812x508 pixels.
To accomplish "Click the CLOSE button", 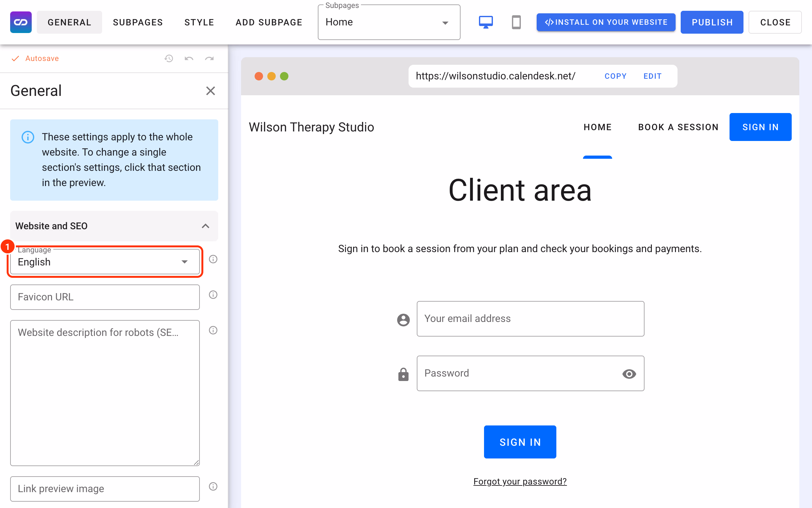I will 775,22.
